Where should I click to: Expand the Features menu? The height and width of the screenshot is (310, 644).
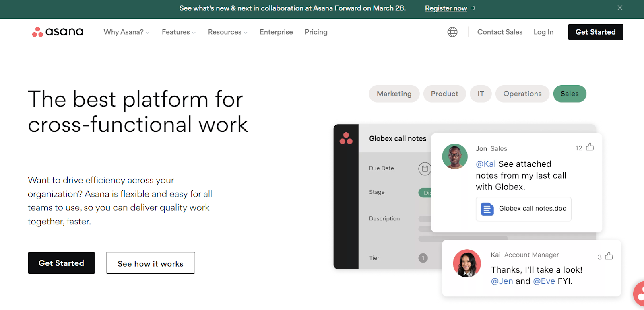pos(179,32)
